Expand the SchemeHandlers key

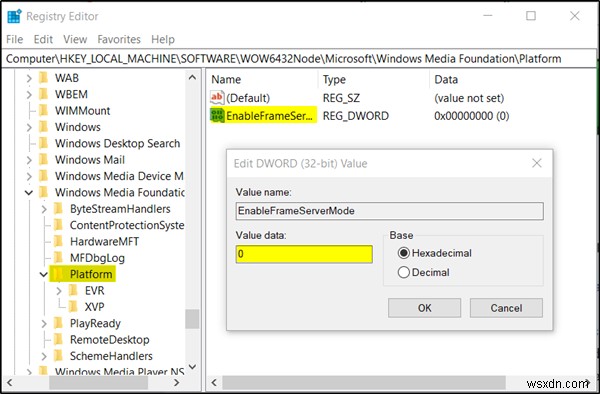(x=44, y=357)
